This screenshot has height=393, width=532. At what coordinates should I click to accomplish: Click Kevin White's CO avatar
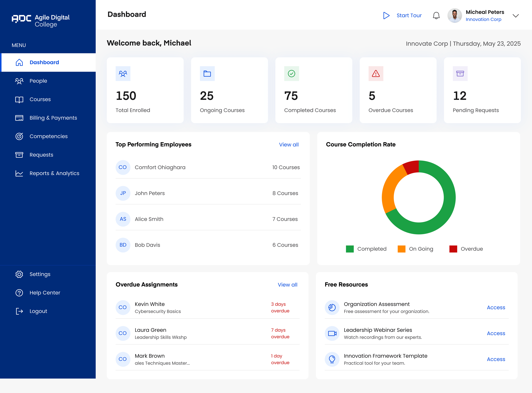[123, 308]
